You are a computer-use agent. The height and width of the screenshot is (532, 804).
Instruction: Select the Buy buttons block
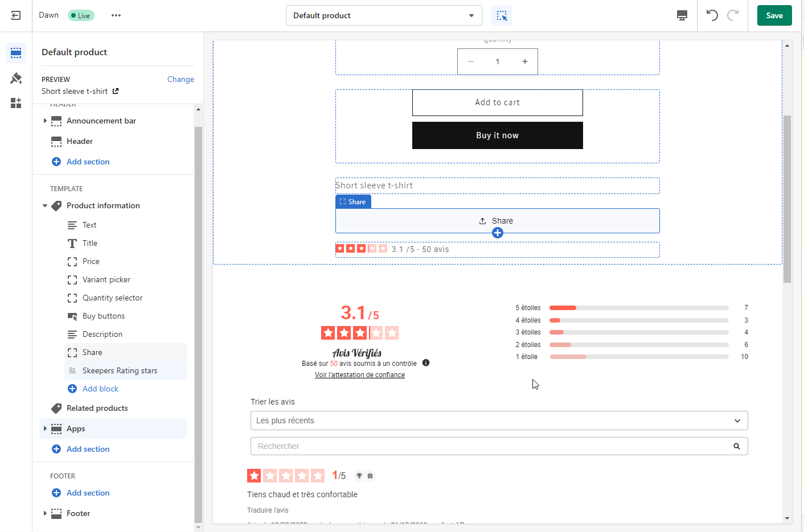coord(103,316)
